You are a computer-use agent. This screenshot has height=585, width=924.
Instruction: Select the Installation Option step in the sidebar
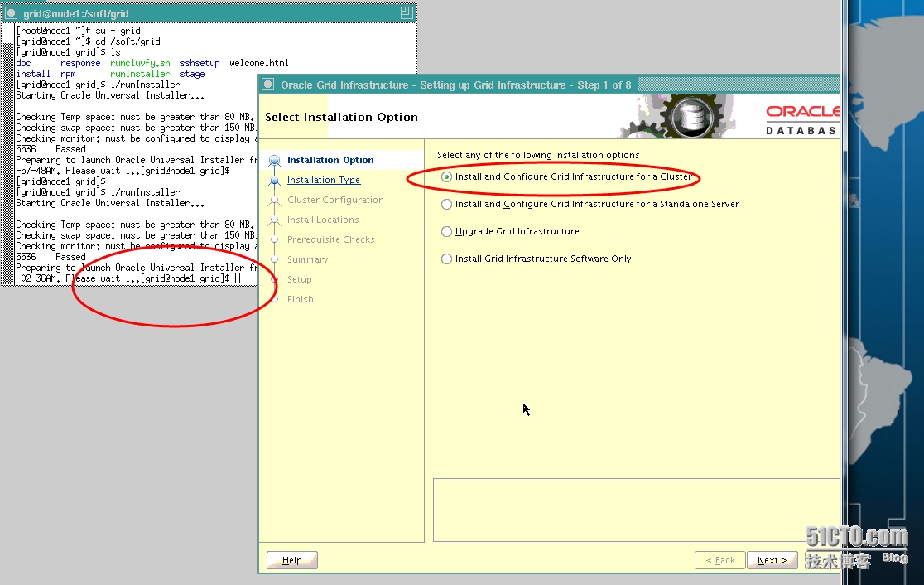pyautogui.click(x=330, y=160)
